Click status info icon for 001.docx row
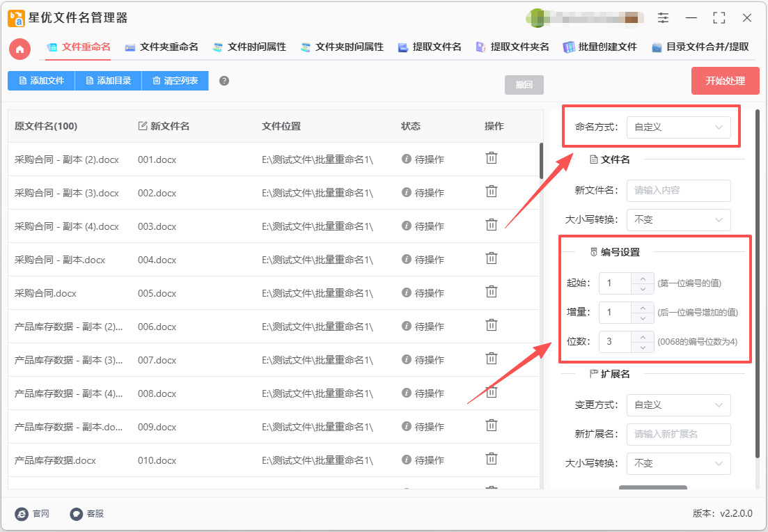 click(x=406, y=159)
